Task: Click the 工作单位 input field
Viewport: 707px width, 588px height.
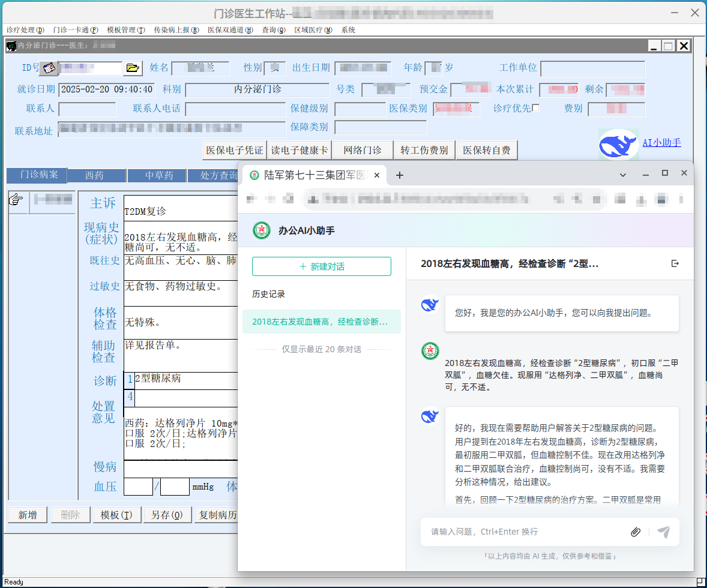Action: pyautogui.click(x=592, y=68)
